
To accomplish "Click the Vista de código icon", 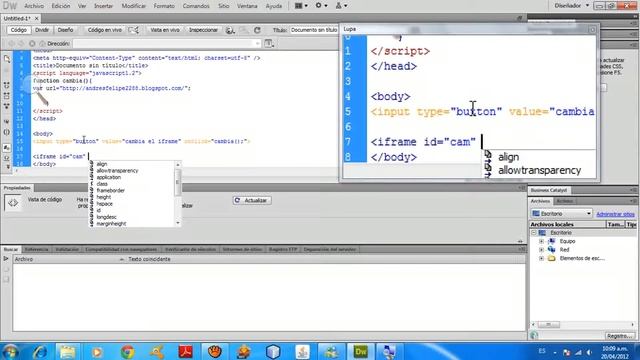I will 13,202.
